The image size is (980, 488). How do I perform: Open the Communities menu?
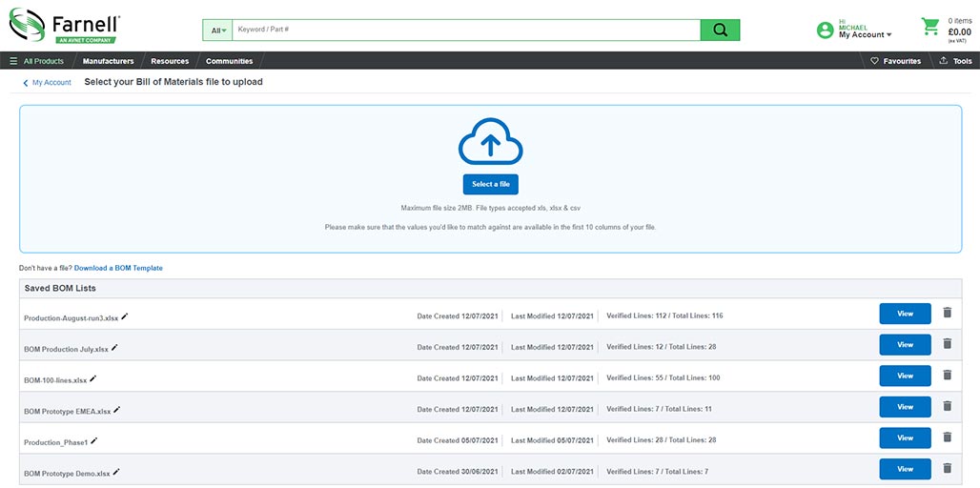click(x=230, y=61)
